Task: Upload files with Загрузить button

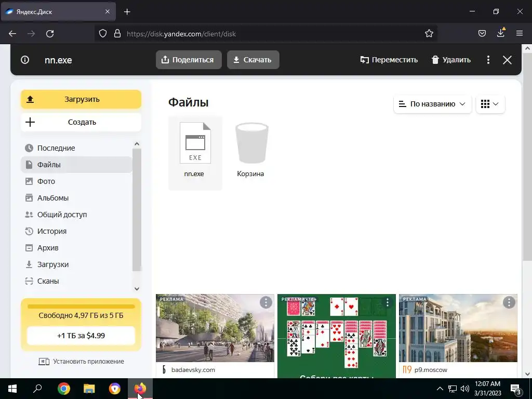Action: [81, 99]
